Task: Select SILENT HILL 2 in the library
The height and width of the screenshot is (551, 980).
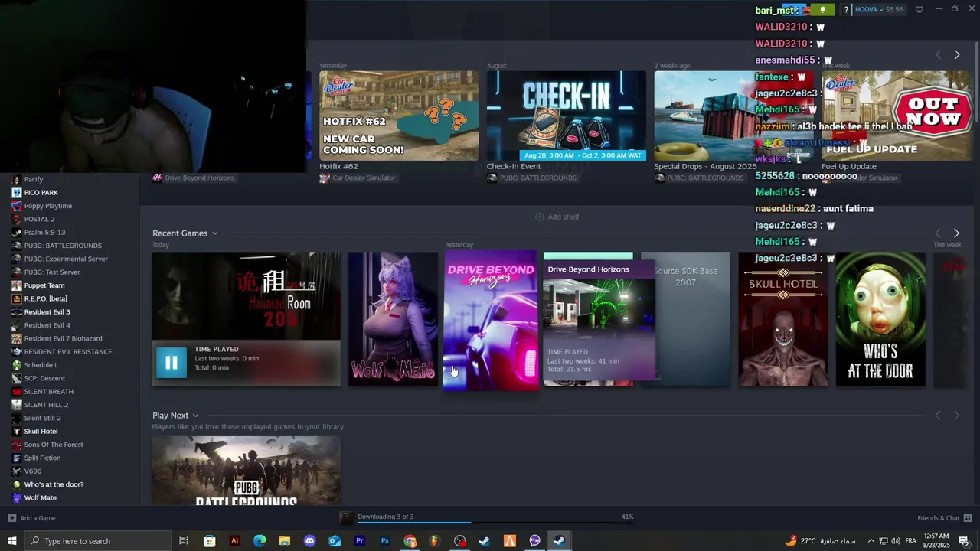Action: [46, 405]
